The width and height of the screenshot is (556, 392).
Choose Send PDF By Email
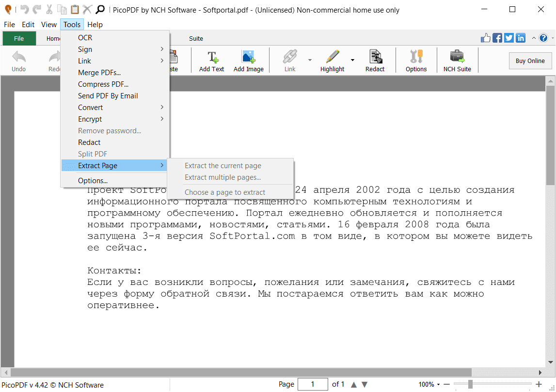(115, 95)
